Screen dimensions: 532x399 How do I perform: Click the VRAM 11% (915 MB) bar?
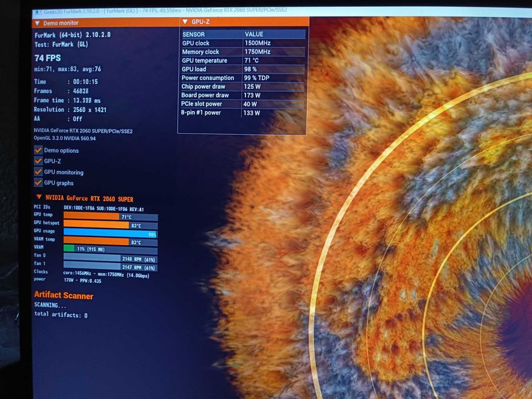pos(111,250)
